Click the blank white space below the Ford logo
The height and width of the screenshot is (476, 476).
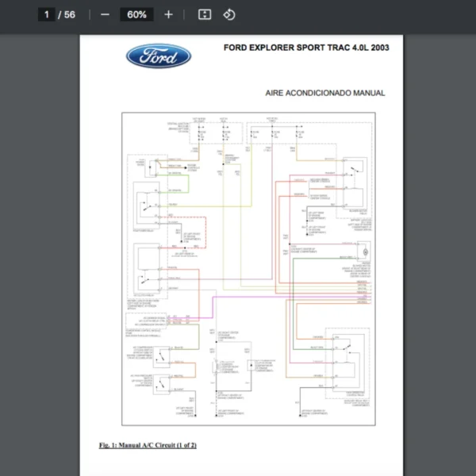point(159,91)
